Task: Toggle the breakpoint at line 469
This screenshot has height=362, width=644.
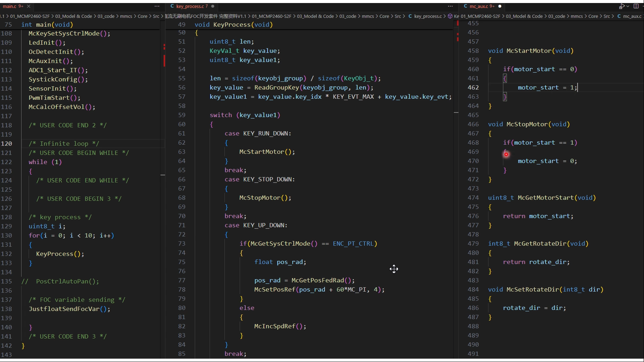Action: 506,154
